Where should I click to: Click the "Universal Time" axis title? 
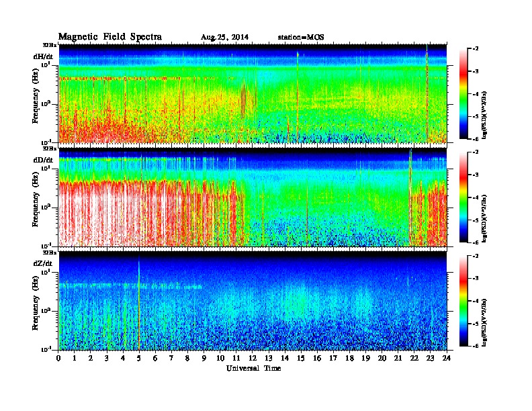pyautogui.click(x=253, y=368)
